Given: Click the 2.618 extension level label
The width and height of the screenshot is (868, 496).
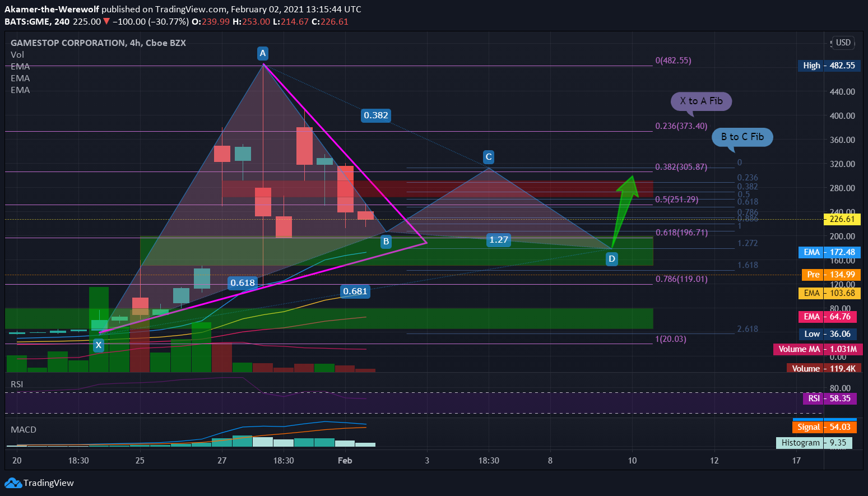Looking at the screenshot, I should tap(748, 329).
